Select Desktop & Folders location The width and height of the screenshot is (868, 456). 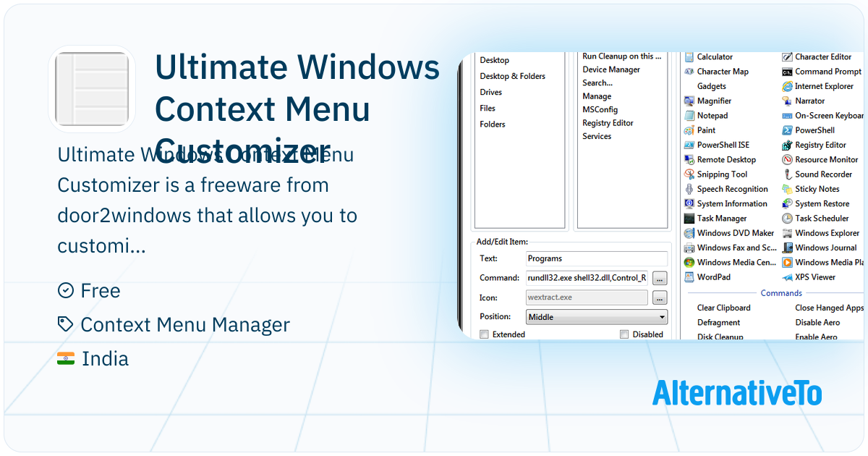point(513,76)
